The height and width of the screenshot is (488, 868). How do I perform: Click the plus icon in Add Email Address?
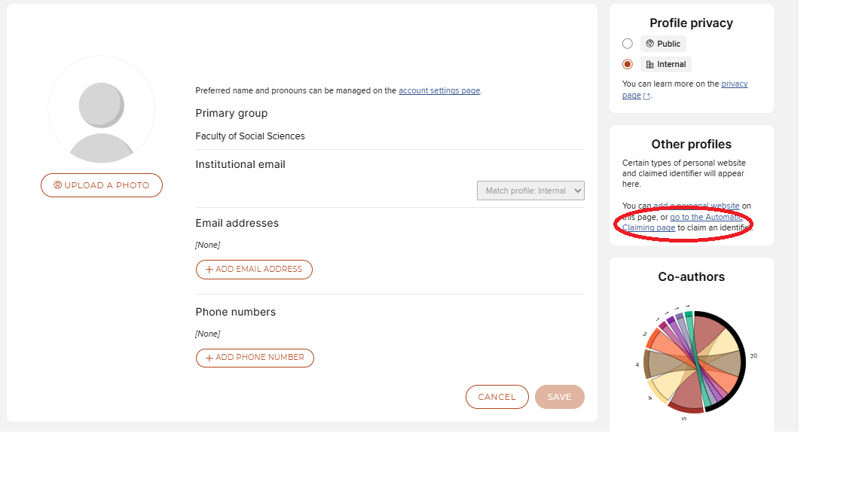tap(209, 269)
